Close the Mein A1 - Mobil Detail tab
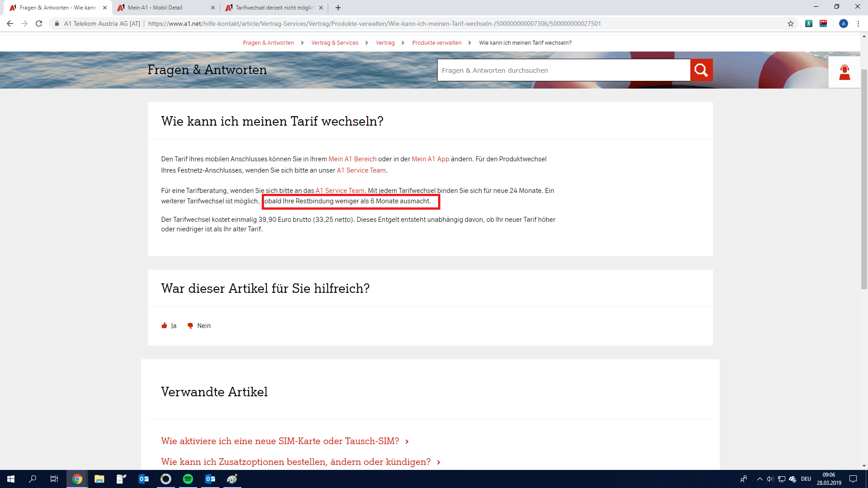The image size is (868, 488). coord(213,8)
